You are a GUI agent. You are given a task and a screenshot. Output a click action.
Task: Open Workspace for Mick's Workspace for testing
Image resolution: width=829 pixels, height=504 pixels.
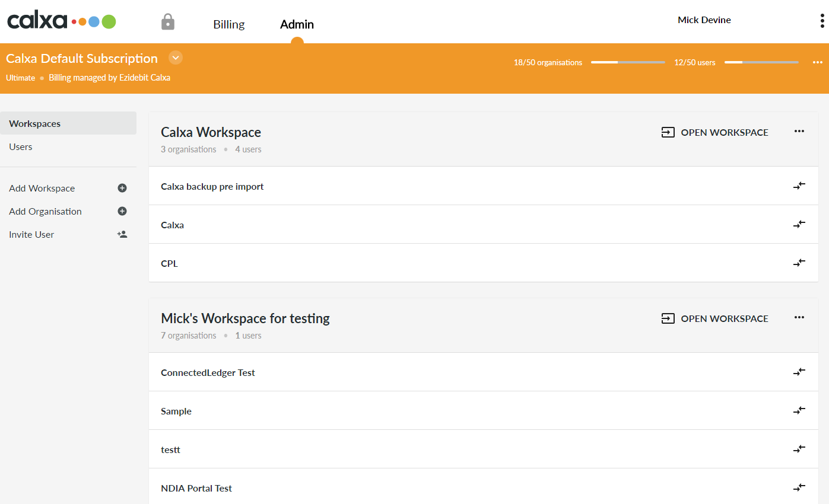(715, 318)
